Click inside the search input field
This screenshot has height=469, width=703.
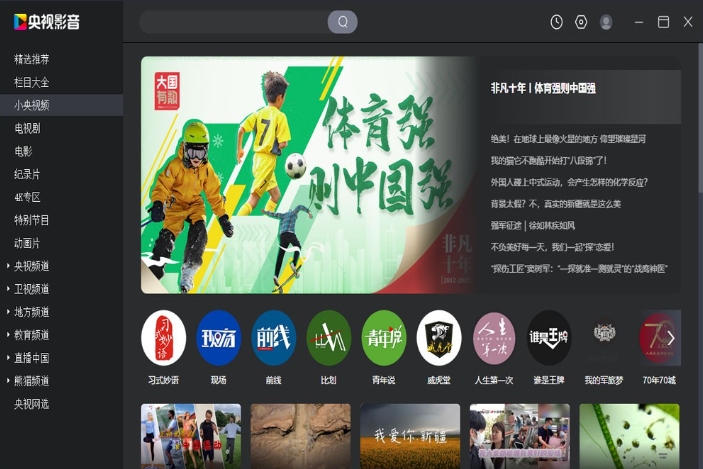click(234, 22)
